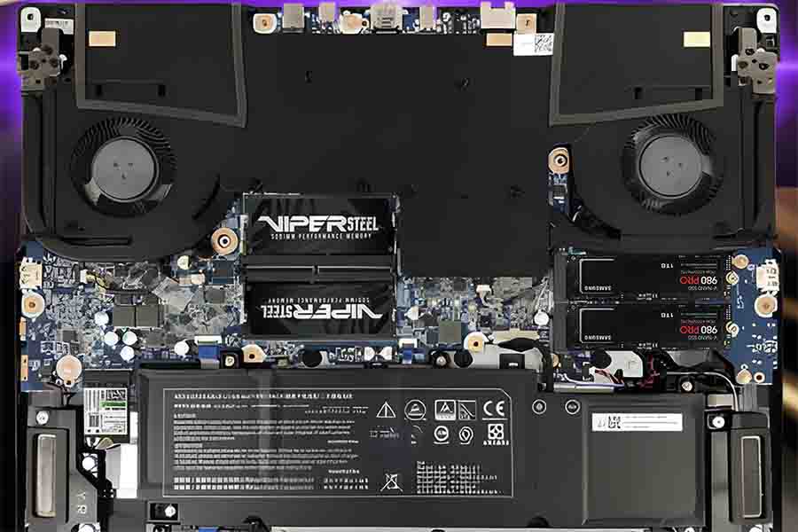Select the upper Samsung 980 PRO SSD
The width and height of the screenshot is (798, 532).
pos(653,276)
